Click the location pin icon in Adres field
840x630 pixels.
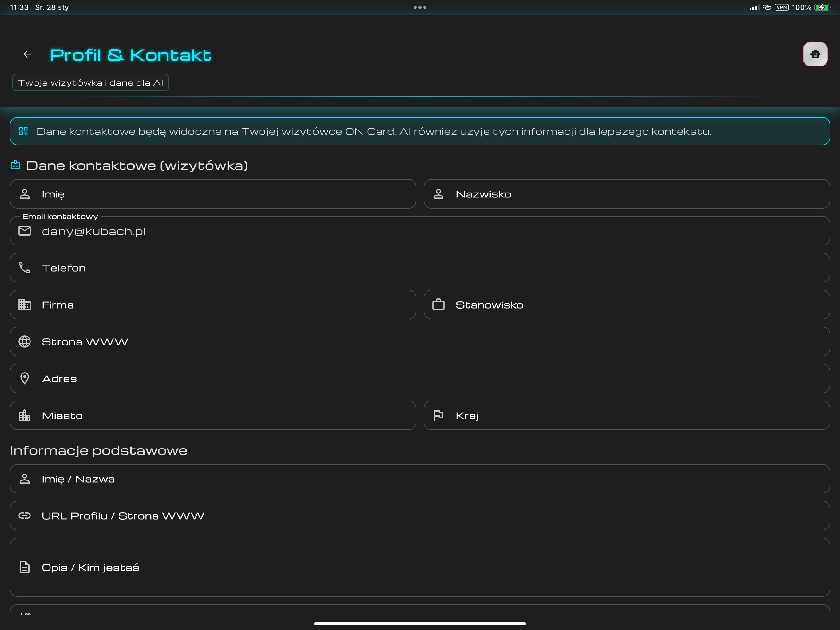click(x=25, y=378)
